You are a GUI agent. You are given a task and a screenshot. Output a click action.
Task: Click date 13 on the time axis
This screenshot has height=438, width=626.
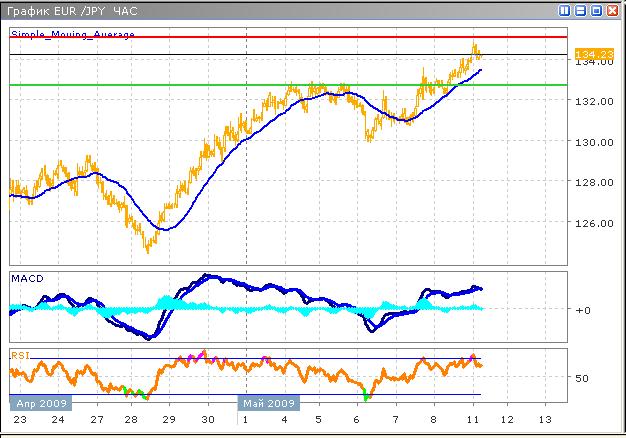coord(544,419)
